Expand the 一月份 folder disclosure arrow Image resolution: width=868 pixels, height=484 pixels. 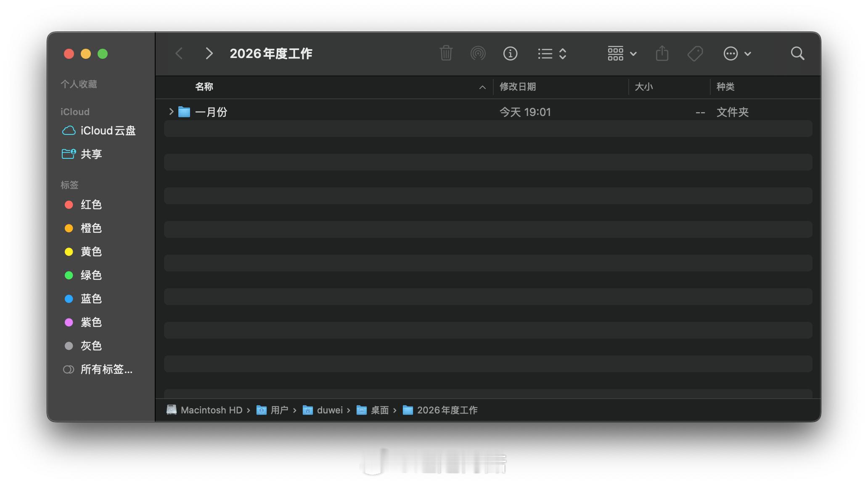(171, 112)
